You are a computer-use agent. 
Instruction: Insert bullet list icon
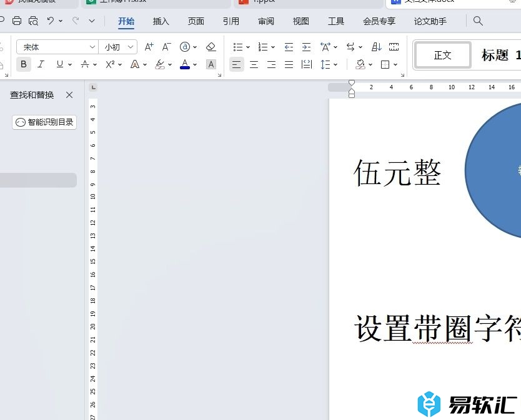pos(238,47)
